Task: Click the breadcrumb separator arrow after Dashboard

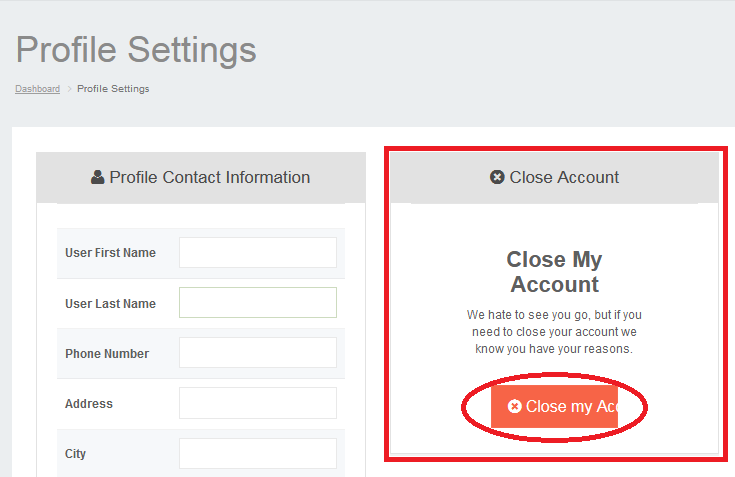Action: pyautogui.click(x=69, y=89)
